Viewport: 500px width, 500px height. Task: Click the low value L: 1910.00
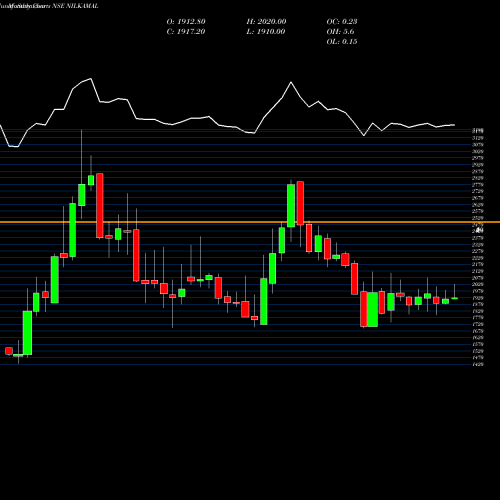pyautogui.click(x=266, y=31)
